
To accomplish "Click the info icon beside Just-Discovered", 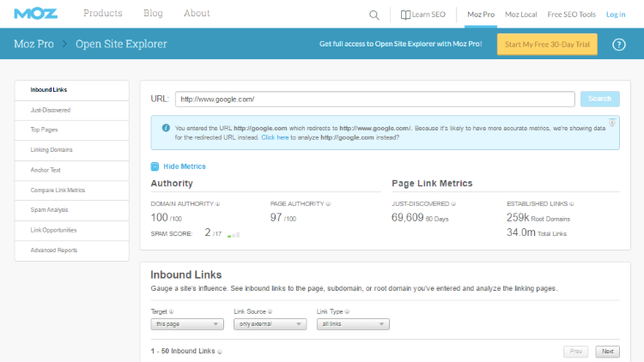I will tap(453, 204).
